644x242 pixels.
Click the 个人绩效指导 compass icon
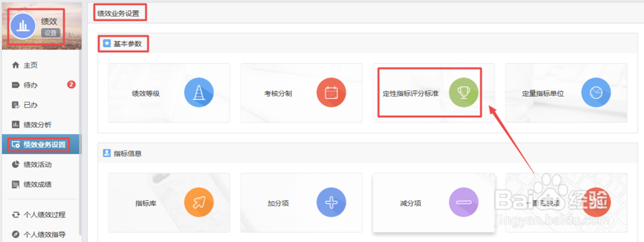pyautogui.click(x=15, y=235)
